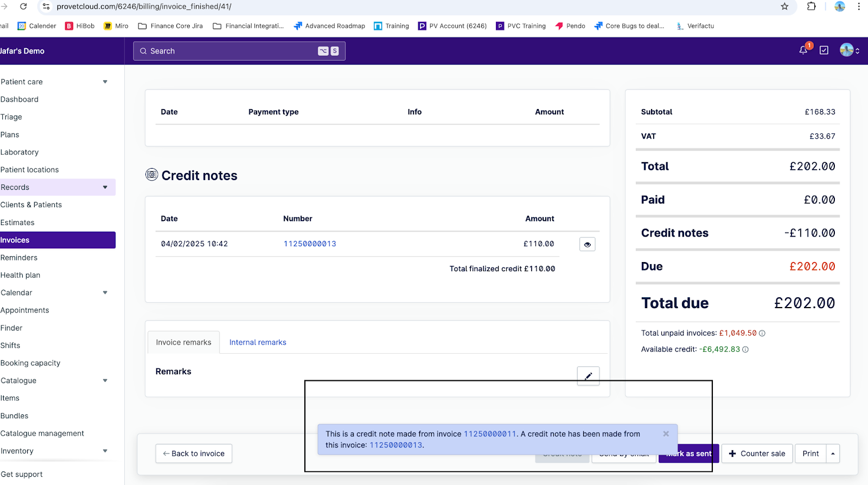This screenshot has width=868, height=485.
Task: Open credit note number 11250000013 link in table
Action: click(310, 244)
